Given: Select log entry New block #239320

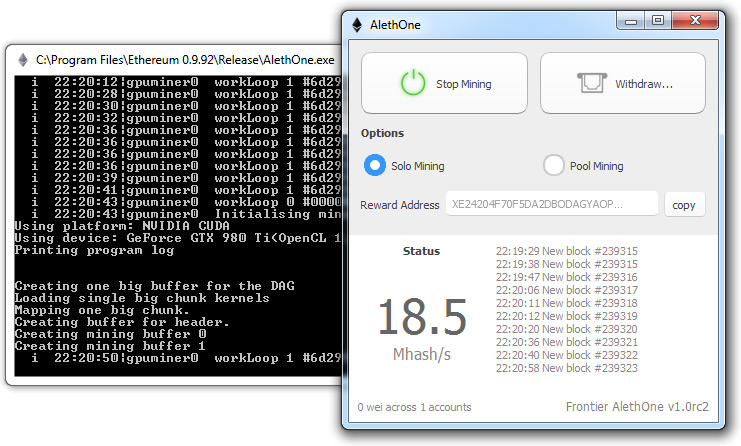Looking at the screenshot, I should tap(567, 329).
